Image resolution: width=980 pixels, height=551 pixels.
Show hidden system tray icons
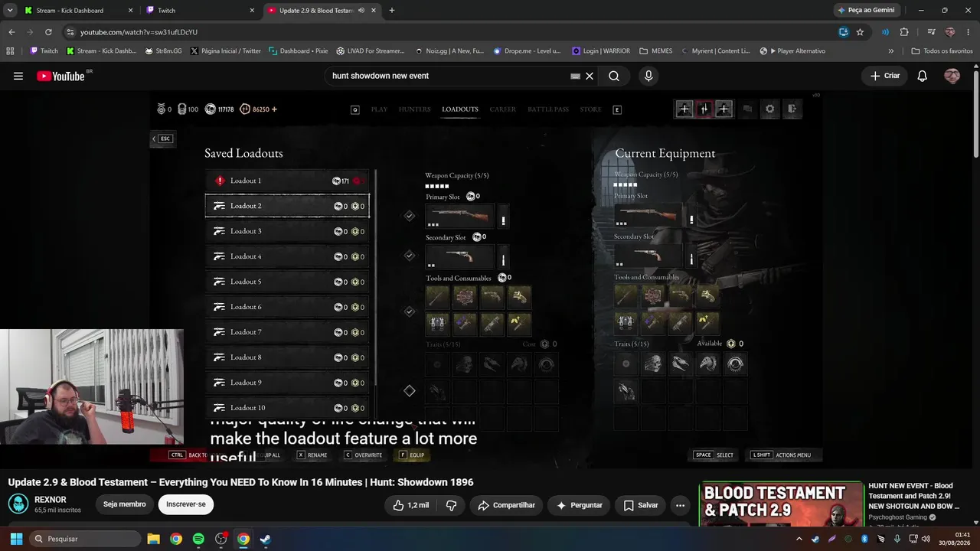[799, 539]
